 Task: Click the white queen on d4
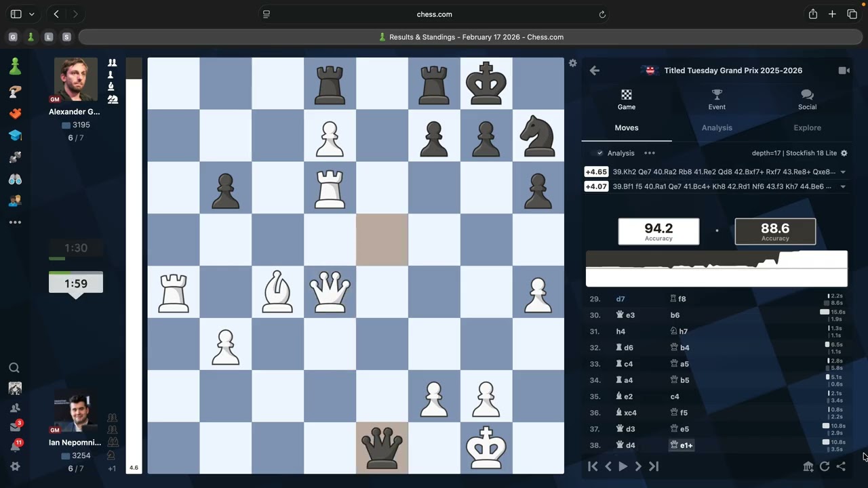pyautogui.click(x=330, y=291)
